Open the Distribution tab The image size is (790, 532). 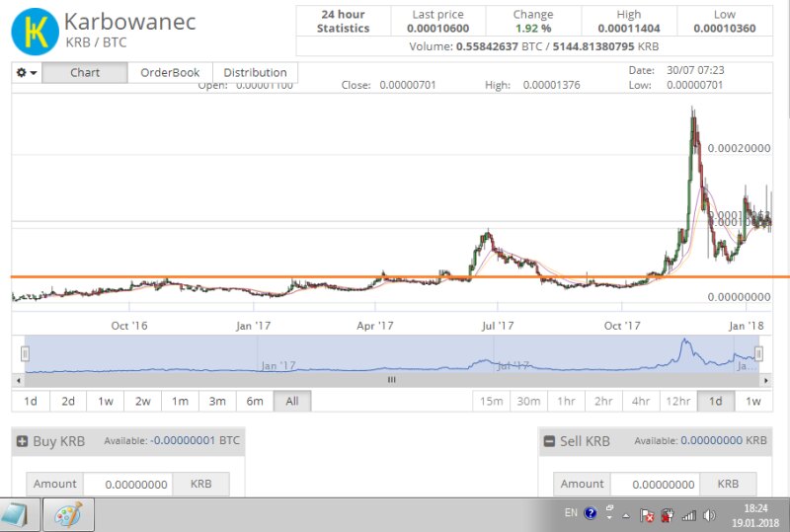(255, 73)
